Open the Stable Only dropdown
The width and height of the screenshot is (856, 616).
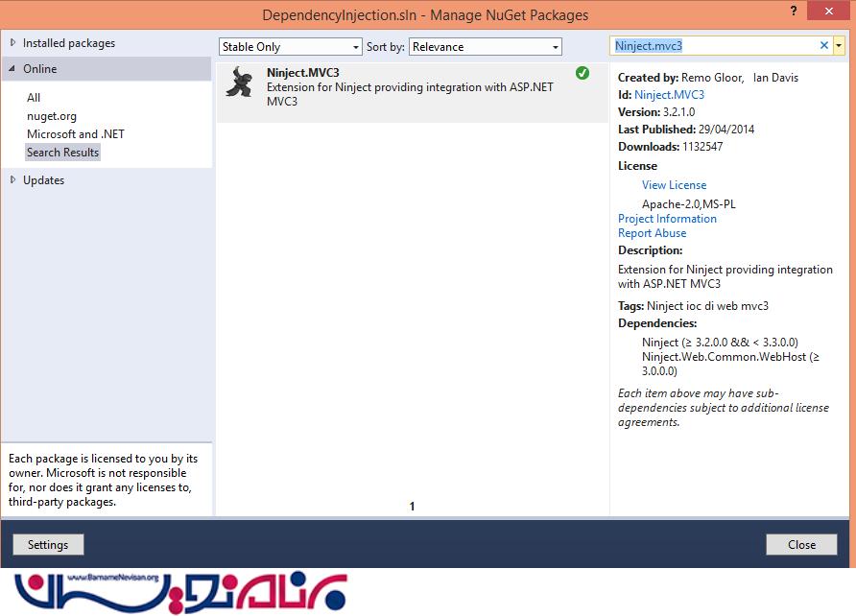[x=290, y=47]
